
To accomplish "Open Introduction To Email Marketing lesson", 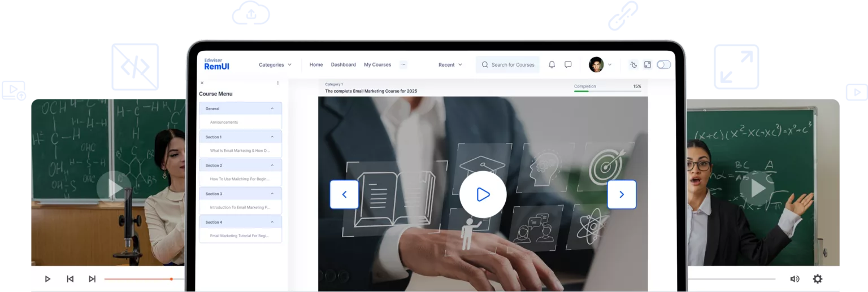I will coord(240,207).
